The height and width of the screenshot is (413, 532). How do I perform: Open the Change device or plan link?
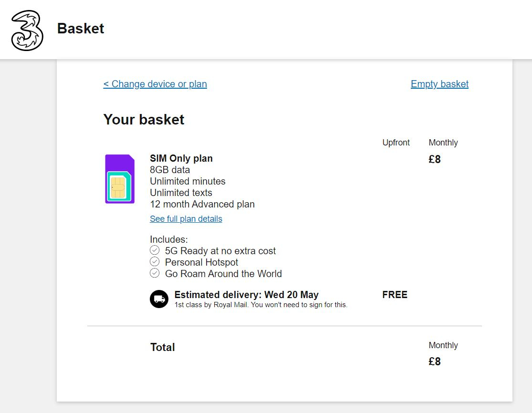[x=155, y=84]
